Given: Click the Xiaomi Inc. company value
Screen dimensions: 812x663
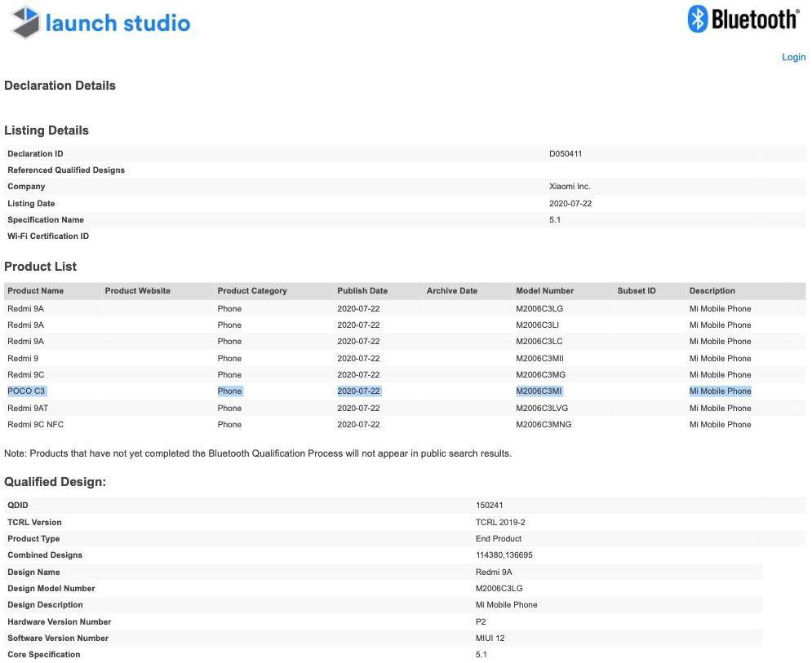Looking at the screenshot, I should click(x=570, y=187).
